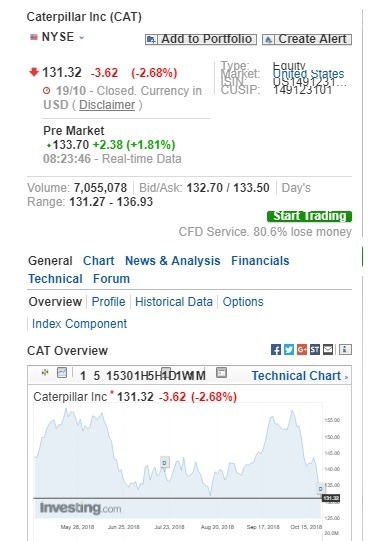371x541 pixels.
Task: Open the Profile sub-tab
Action: click(x=108, y=302)
